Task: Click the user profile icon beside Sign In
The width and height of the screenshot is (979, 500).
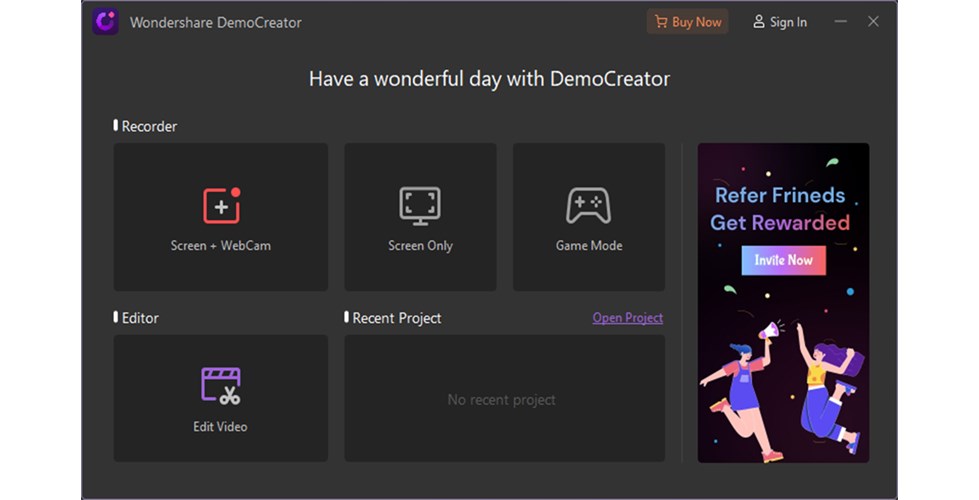Action: (x=759, y=22)
